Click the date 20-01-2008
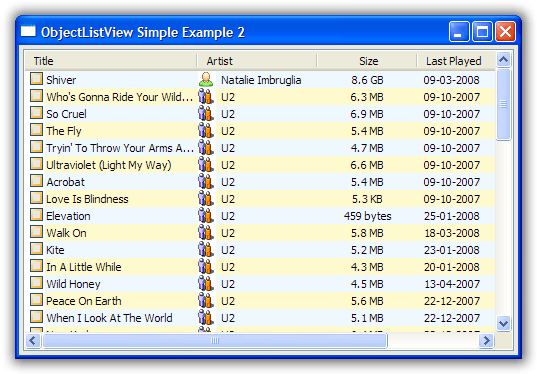 (x=452, y=267)
